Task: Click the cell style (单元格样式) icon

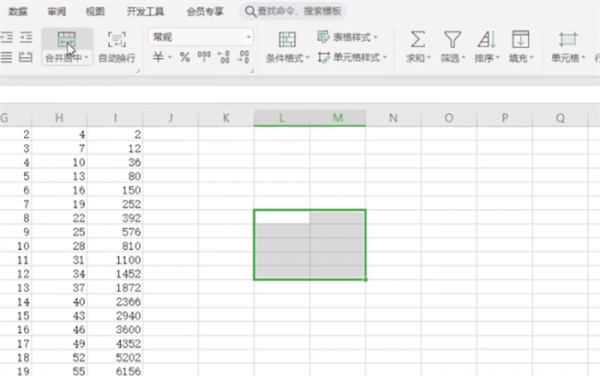Action: [x=323, y=57]
